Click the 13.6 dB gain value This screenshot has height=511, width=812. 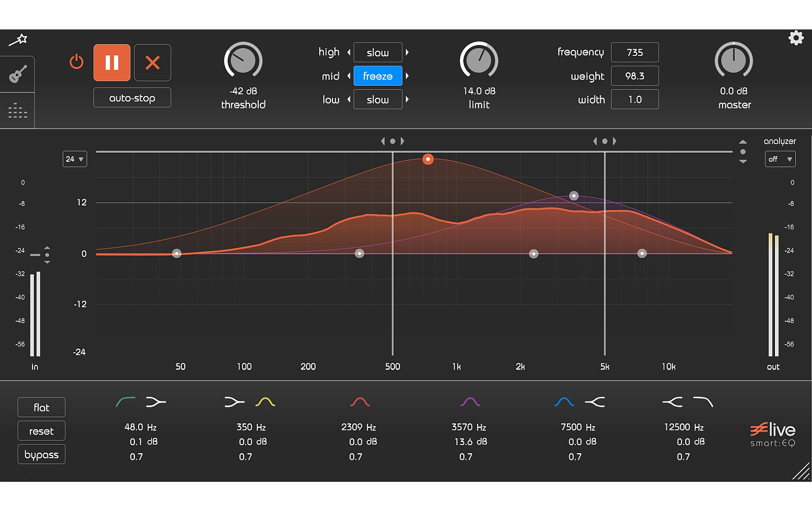click(471, 442)
